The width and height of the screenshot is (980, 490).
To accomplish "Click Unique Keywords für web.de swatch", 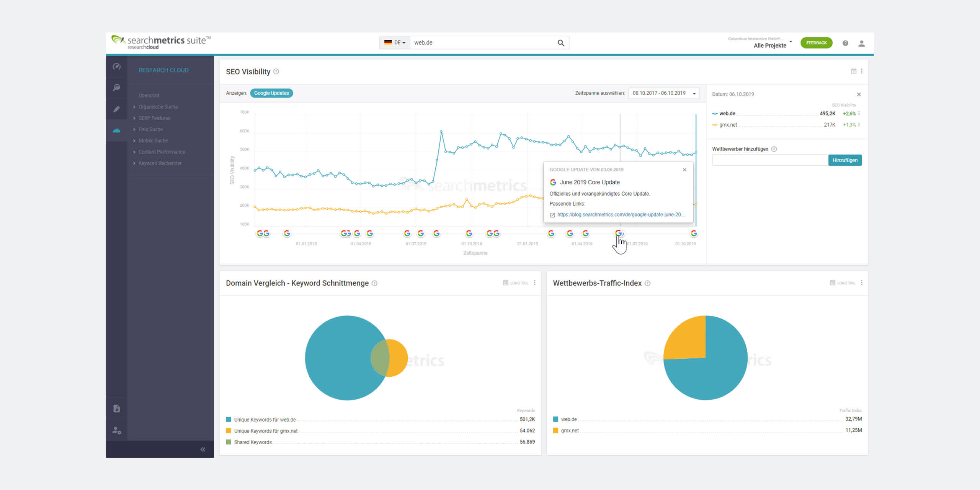I will pos(229,420).
